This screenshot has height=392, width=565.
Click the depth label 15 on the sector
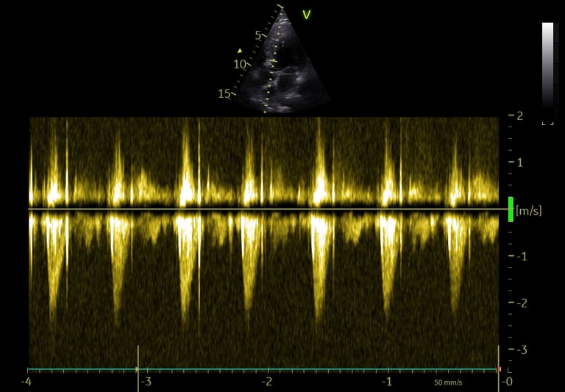[224, 93]
